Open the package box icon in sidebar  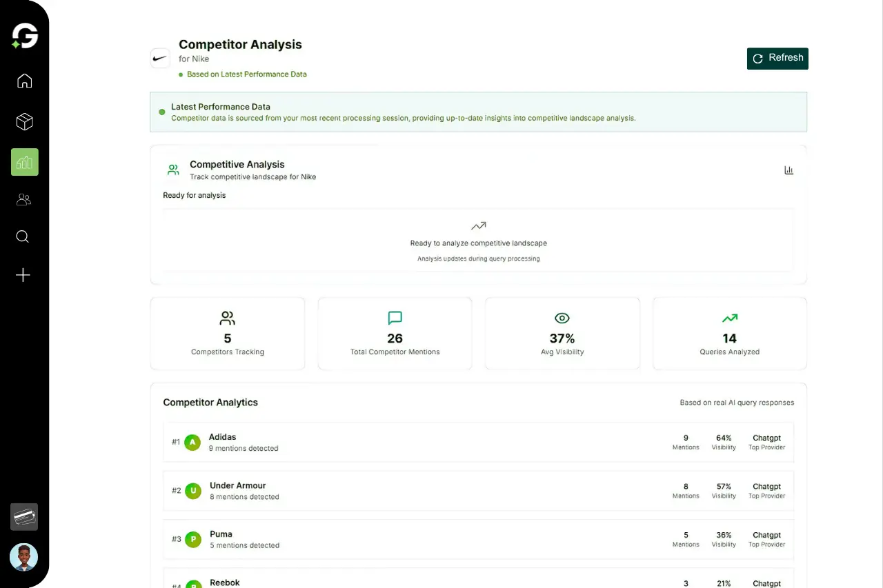point(24,122)
